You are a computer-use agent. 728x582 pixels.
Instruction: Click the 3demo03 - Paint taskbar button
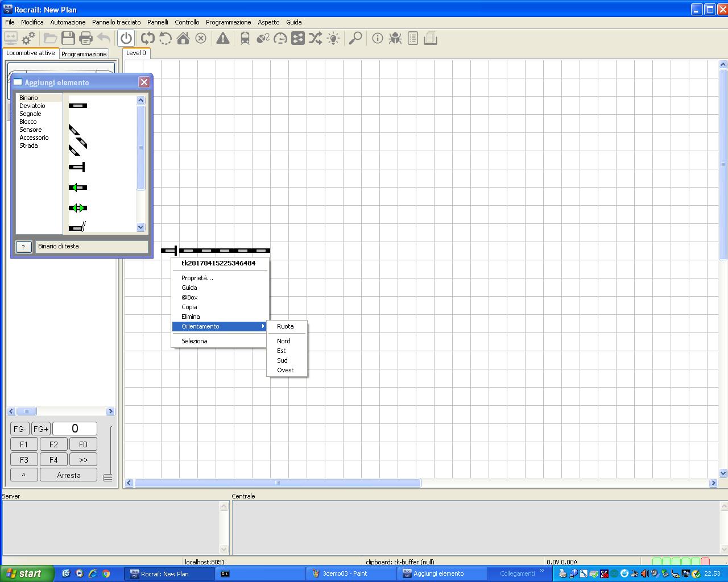point(351,573)
